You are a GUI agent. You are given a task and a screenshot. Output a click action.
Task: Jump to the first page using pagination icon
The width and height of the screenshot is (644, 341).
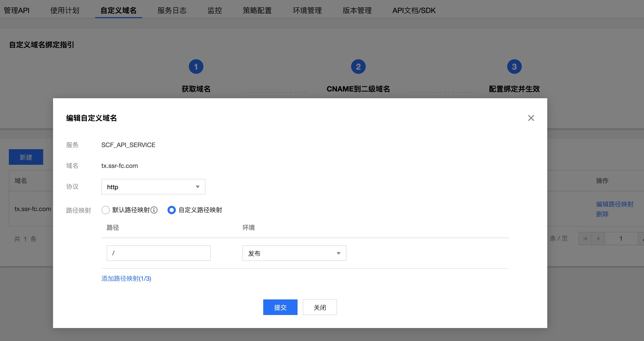pos(585,238)
